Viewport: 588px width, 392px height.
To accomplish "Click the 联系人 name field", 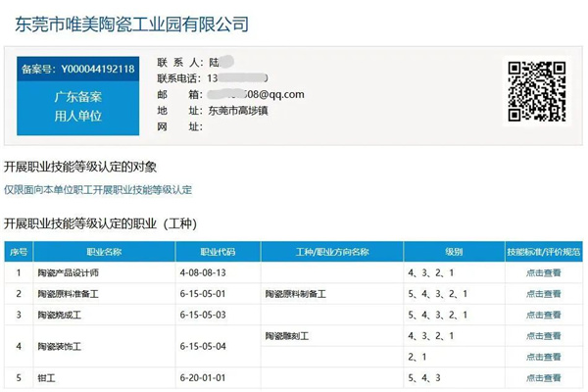I will click(x=221, y=62).
